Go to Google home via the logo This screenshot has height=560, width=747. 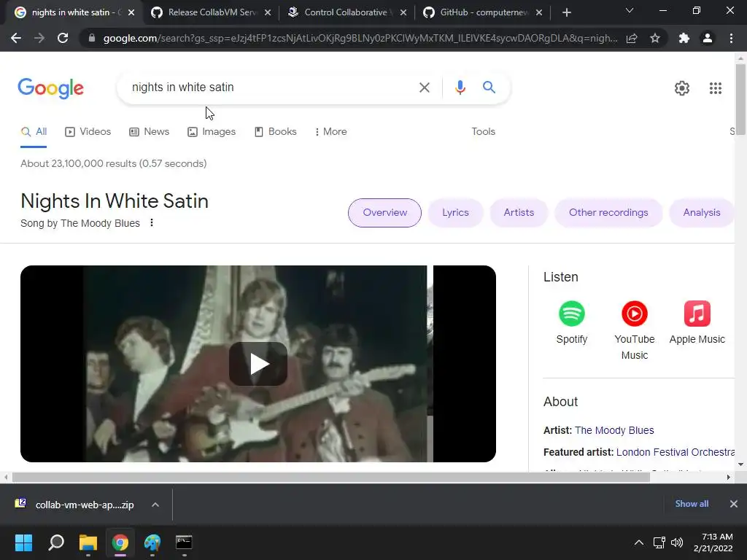50,88
